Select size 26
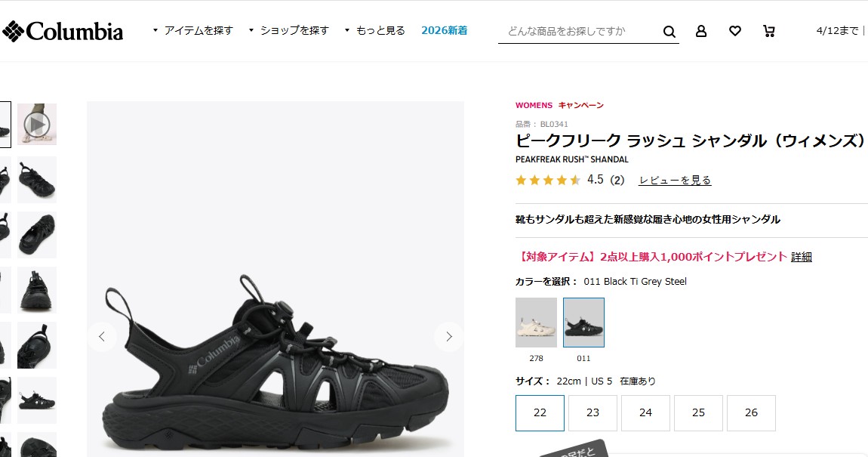Screen dimensions: 868x457 (x=751, y=412)
